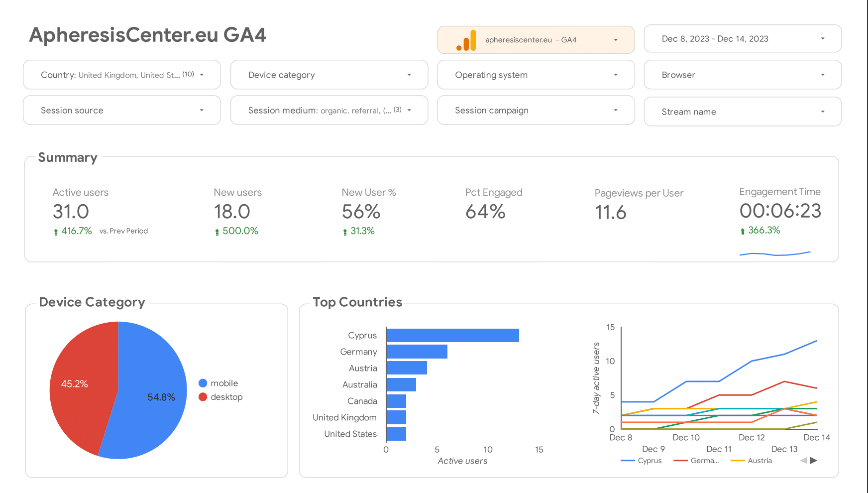Click the New User % value 56%

(361, 212)
